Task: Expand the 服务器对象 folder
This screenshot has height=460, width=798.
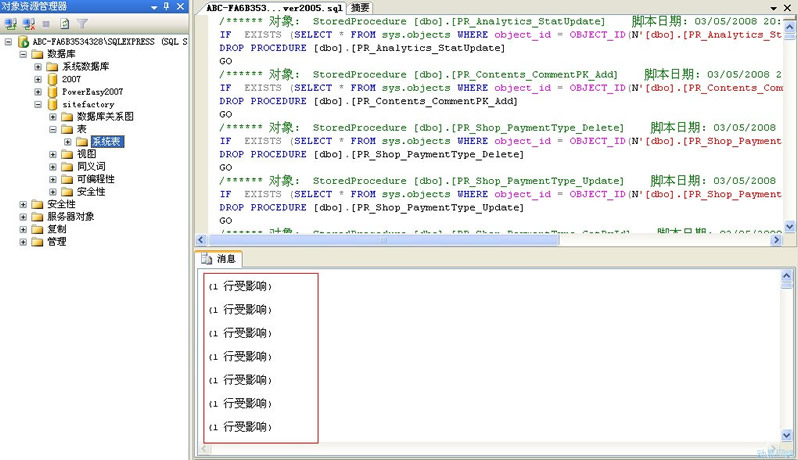Action: (23, 217)
